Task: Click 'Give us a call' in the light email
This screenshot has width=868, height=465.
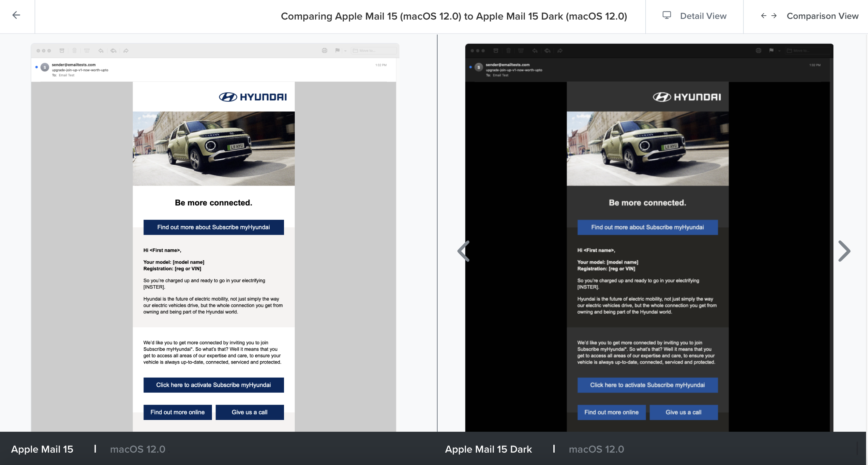Action: [x=250, y=412]
